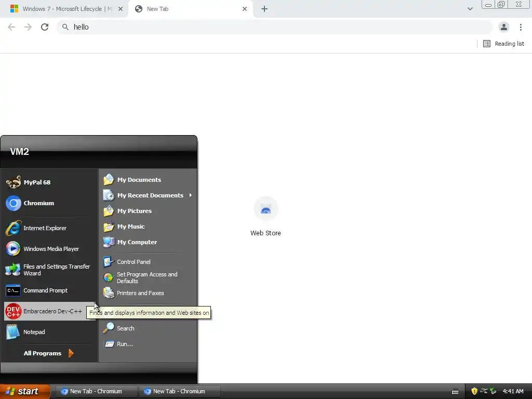Expand My Recent Documents submenu

click(148, 195)
